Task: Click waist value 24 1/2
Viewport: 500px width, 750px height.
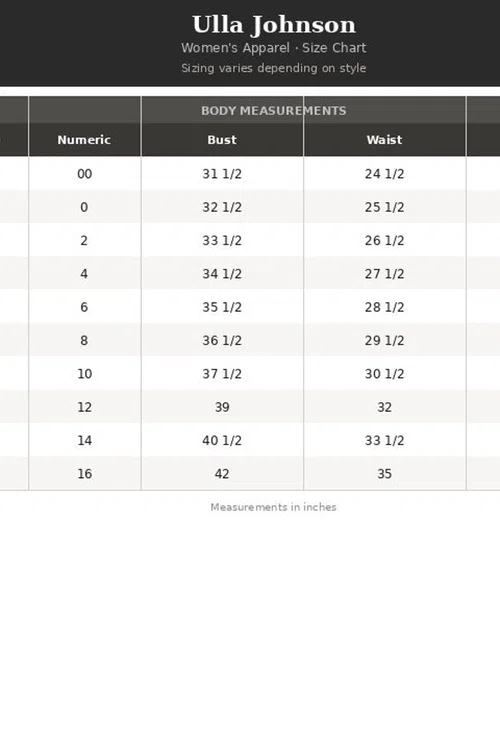Action: point(384,174)
